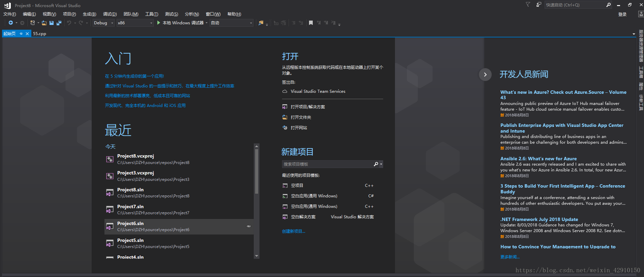Pin Project6.sln to the recent list
The width and height of the screenshot is (644, 277).
click(x=249, y=226)
